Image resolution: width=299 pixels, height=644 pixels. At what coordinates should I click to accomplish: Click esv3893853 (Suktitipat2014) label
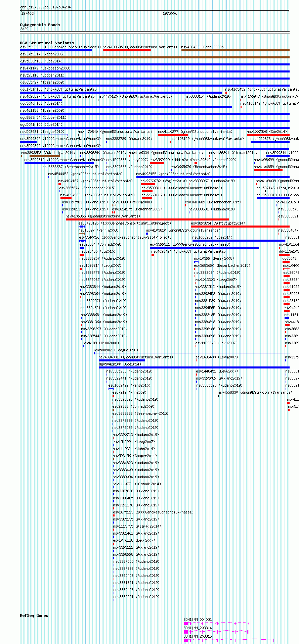(x=48, y=153)
